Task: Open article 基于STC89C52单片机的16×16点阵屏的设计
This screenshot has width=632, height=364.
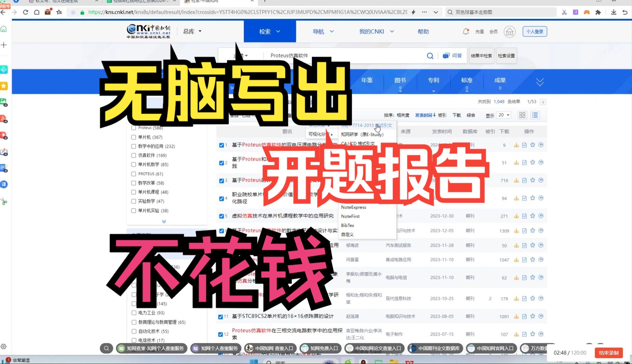Action: [283, 316]
